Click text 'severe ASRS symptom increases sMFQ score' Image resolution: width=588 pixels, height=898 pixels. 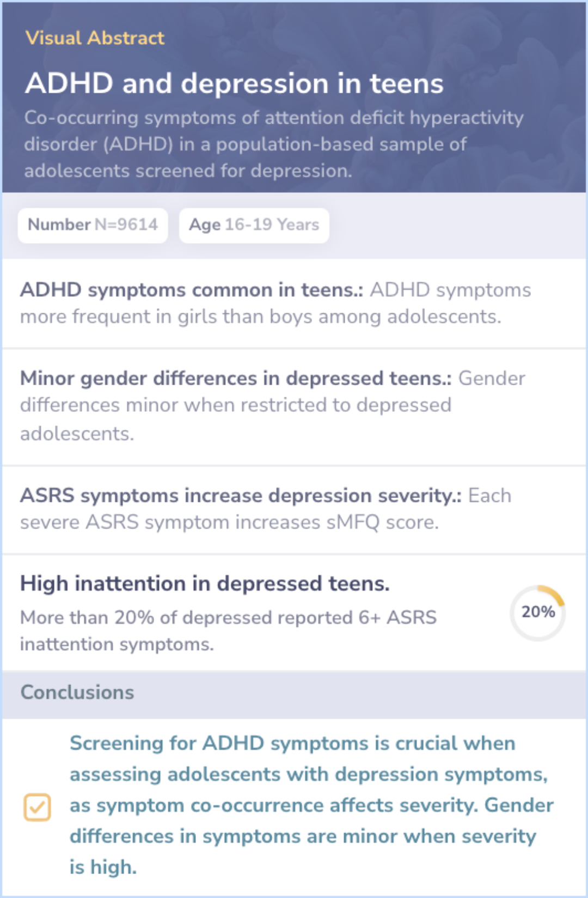coord(229,523)
